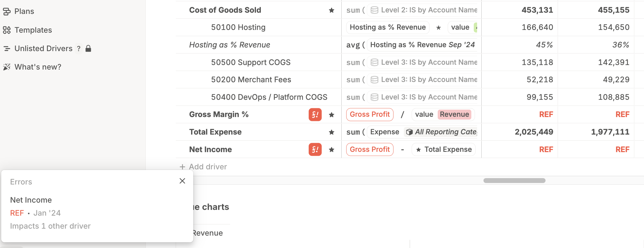Open the Templates sidebar item
Viewport: 644px width, 248px height.
tap(33, 30)
